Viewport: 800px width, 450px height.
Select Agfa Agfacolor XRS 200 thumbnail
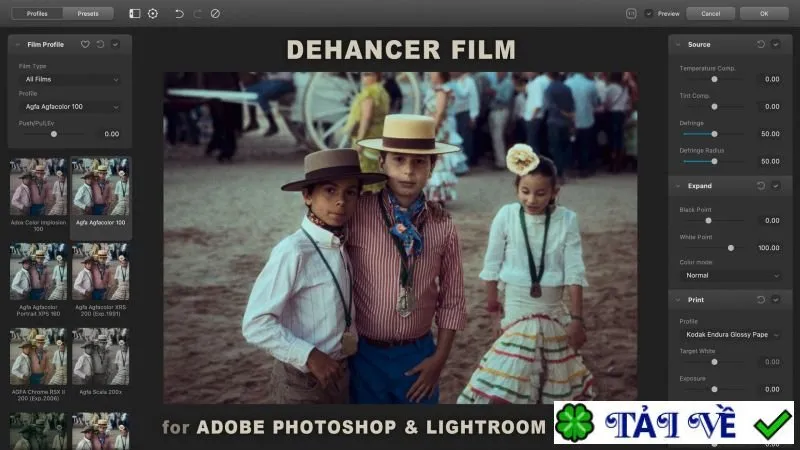point(101,272)
